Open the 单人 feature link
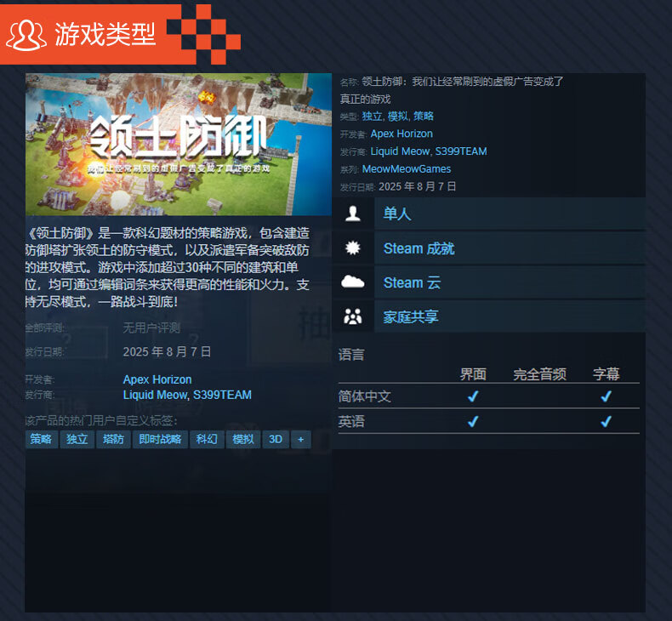This screenshot has height=621, width=672. point(397,214)
